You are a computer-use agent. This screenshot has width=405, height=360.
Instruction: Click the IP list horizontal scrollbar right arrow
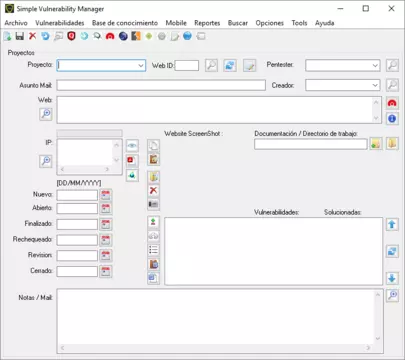[107, 169]
